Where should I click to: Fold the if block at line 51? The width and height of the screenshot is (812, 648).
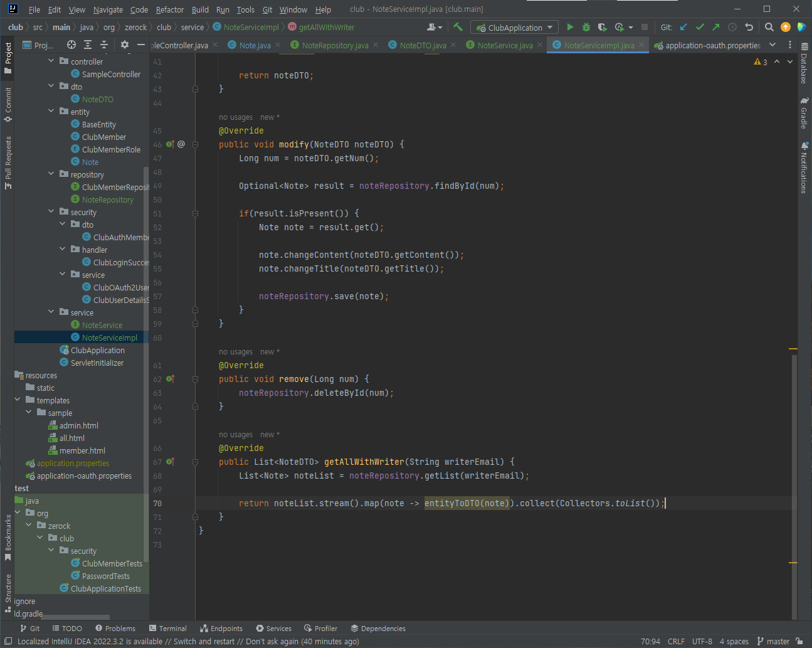195,213
